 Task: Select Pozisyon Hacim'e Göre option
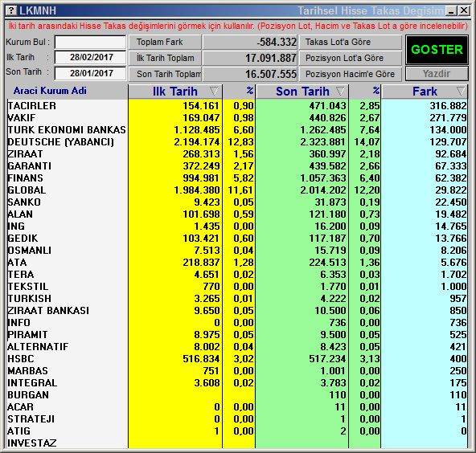click(351, 74)
